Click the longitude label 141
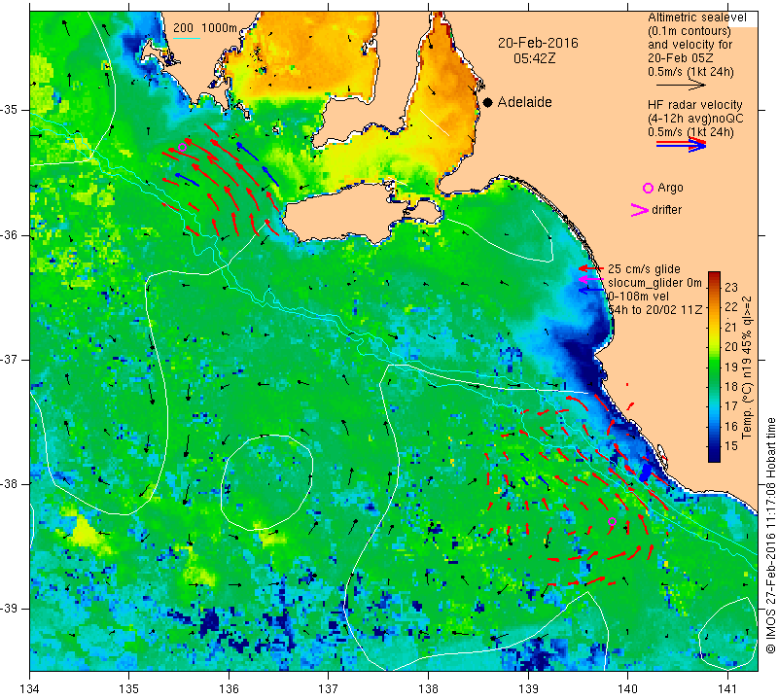This screenshot has width=778, height=700. pos(727,689)
